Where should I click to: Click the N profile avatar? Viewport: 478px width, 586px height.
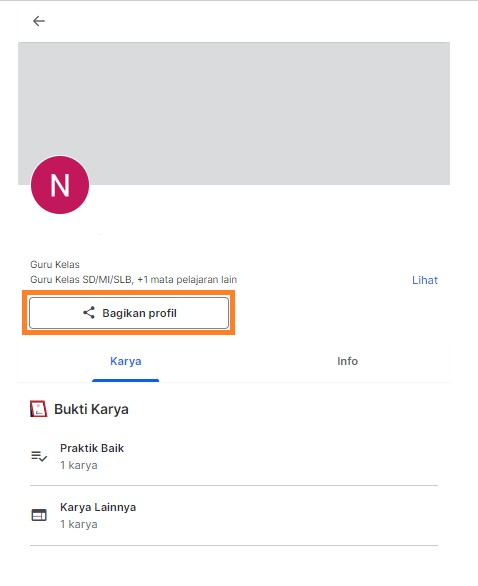tap(60, 185)
